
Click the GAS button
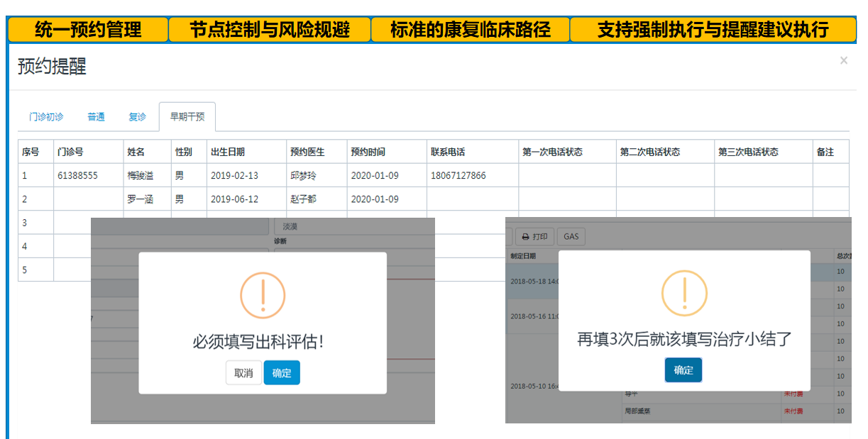[x=571, y=236]
